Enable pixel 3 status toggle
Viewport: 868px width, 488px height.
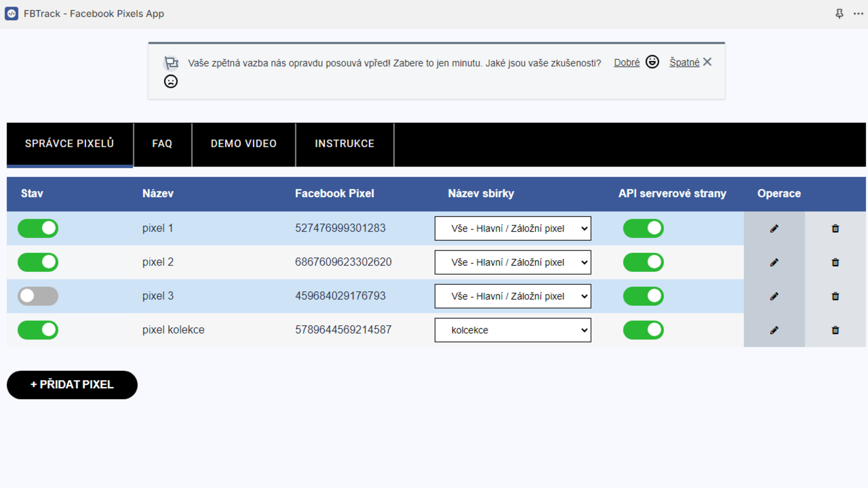tap(38, 296)
